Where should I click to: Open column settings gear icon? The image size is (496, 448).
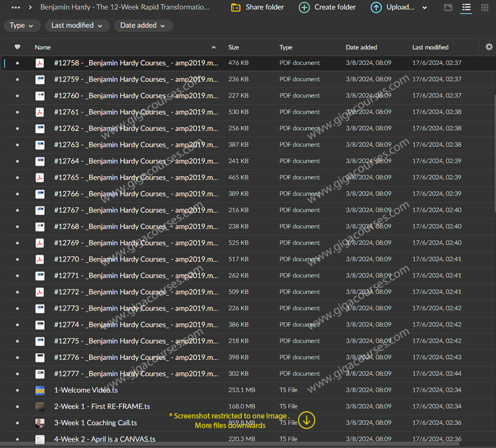click(489, 47)
